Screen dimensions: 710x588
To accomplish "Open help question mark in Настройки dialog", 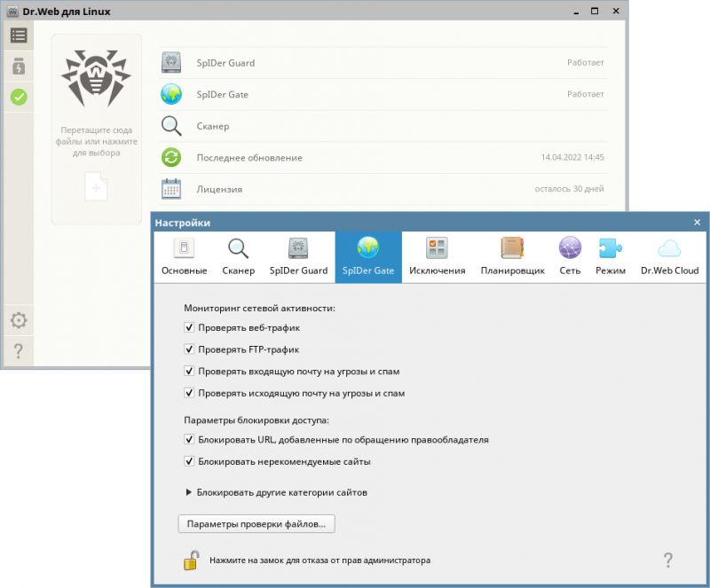I will point(668,560).
